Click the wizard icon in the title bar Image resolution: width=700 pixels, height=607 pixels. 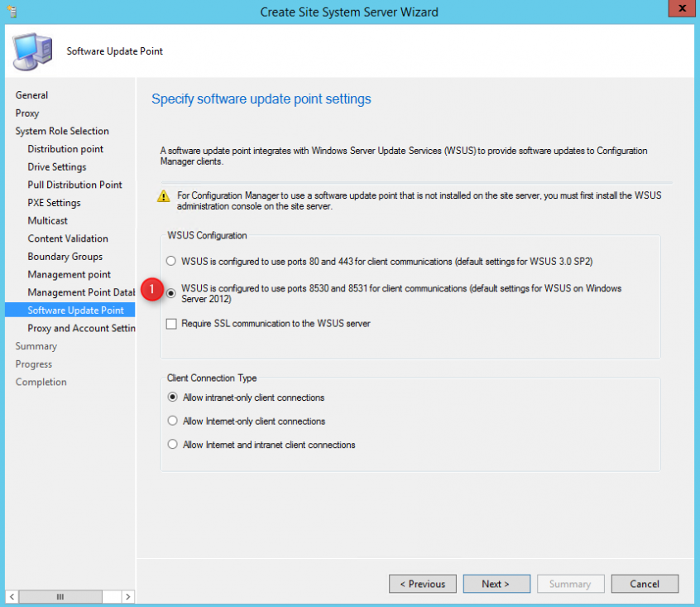12,12
